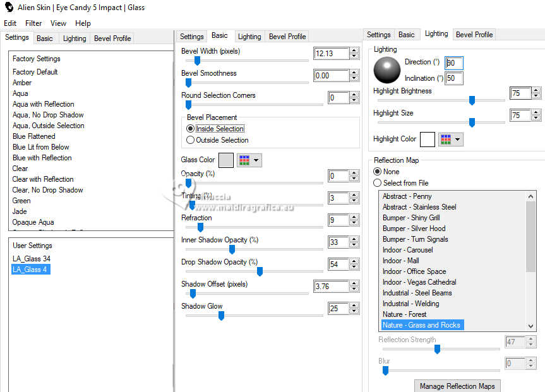
Task: Click the Drop Shadow Opacity value field
Action: (x=338, y=264)
